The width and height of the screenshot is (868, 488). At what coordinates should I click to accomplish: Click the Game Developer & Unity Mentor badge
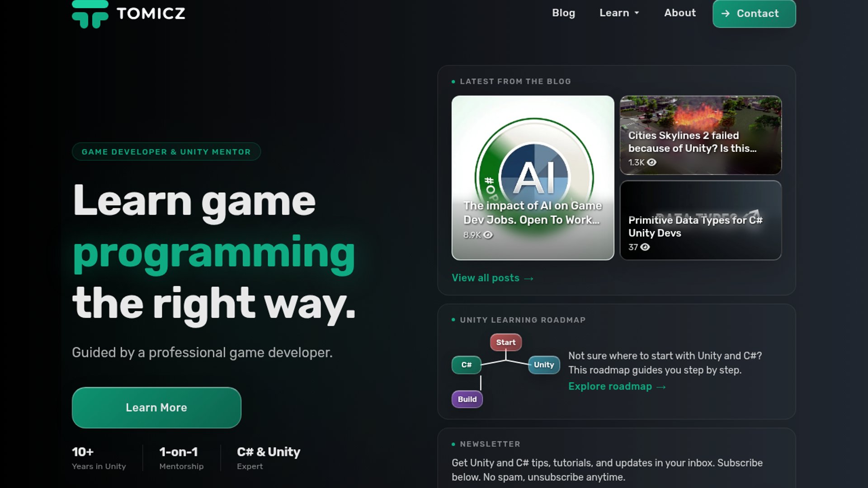coord(166,152)
